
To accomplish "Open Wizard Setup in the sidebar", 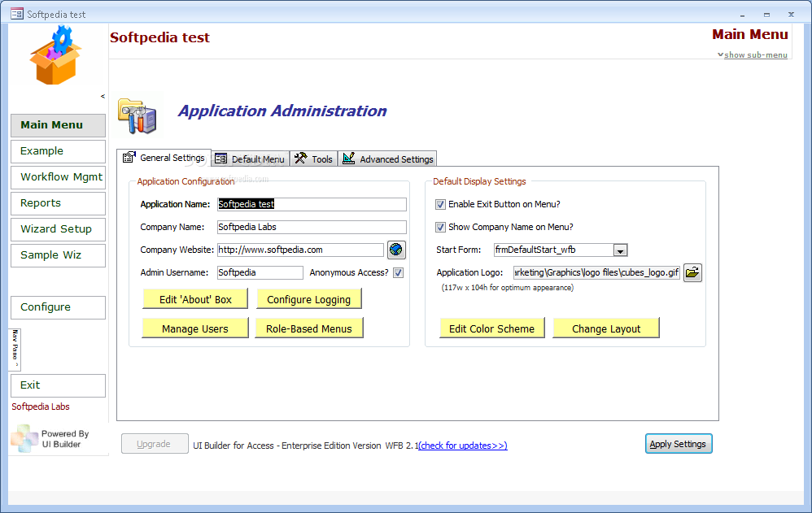I will click(58, 229).
